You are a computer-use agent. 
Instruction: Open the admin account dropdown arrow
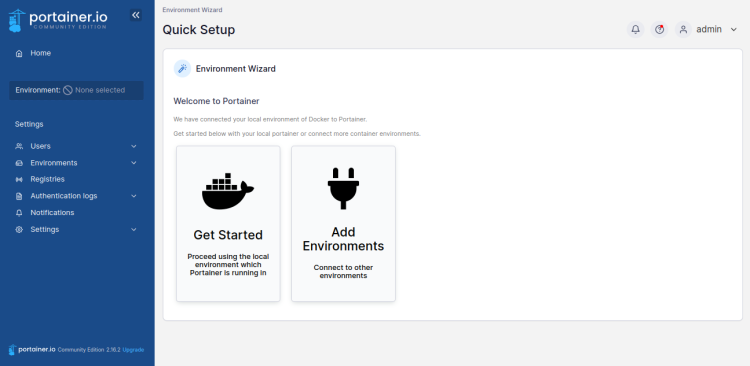734,30
